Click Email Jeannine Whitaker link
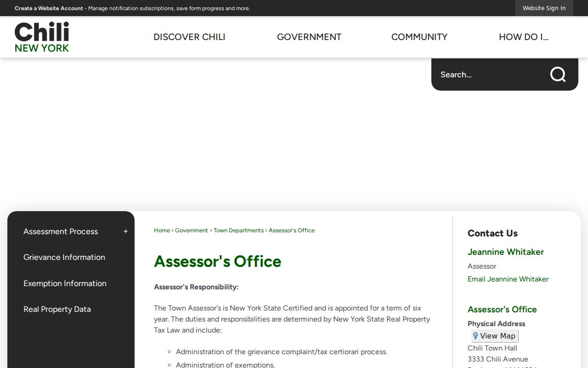Viewport: 588px width, 368px height. [x=508, y=279]
